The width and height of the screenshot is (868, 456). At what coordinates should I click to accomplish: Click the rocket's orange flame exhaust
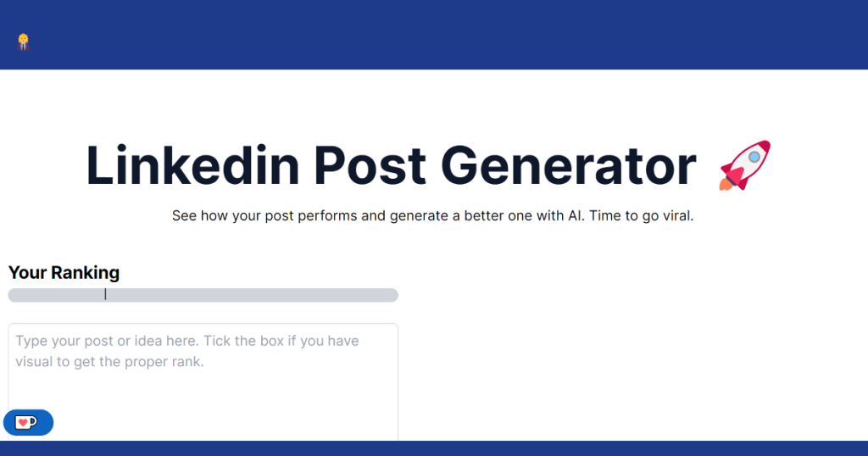(x=725, y=184)
